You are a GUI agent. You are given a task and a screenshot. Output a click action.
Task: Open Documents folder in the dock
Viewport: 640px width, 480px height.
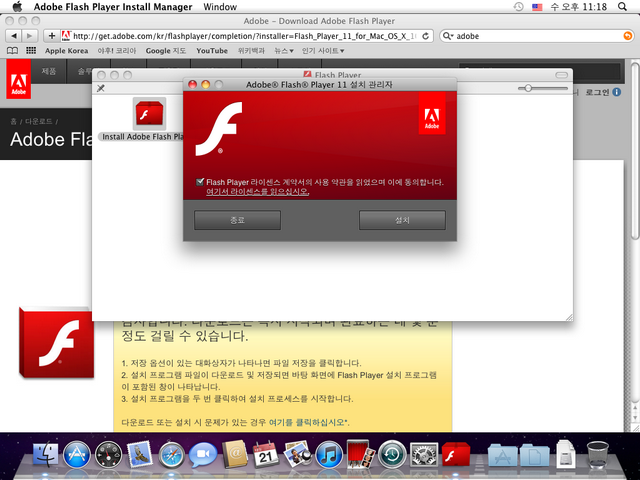534,456
